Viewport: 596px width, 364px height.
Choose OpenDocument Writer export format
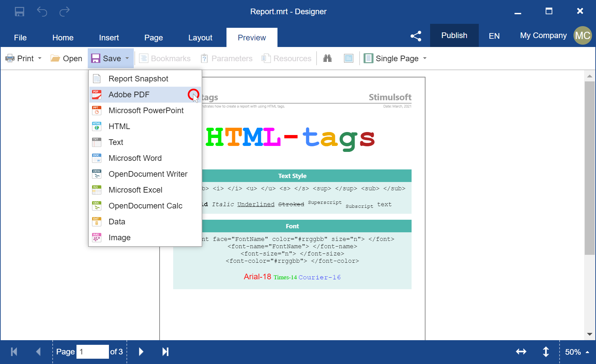tap(145, 174)
